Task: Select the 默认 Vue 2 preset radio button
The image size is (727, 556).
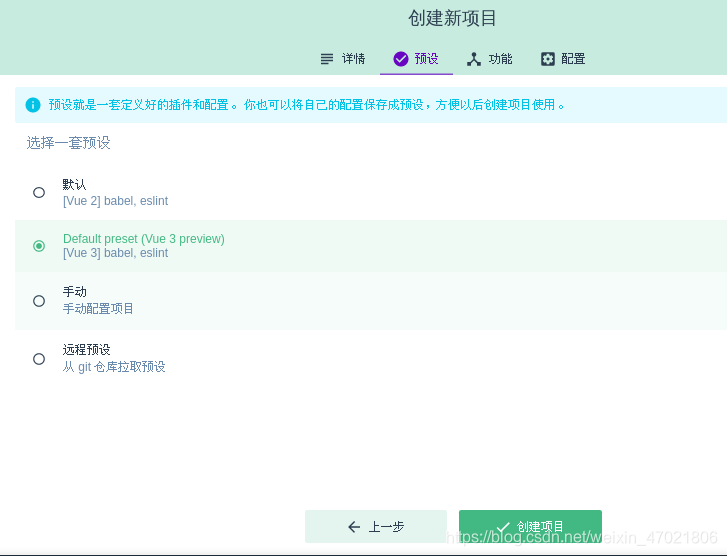Action: pyautogui.click(x=39, y=192)
